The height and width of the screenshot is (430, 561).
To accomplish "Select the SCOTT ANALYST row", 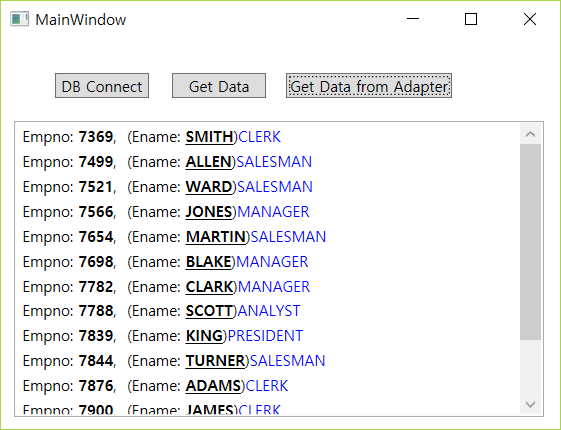I will (x=268, y=311).
